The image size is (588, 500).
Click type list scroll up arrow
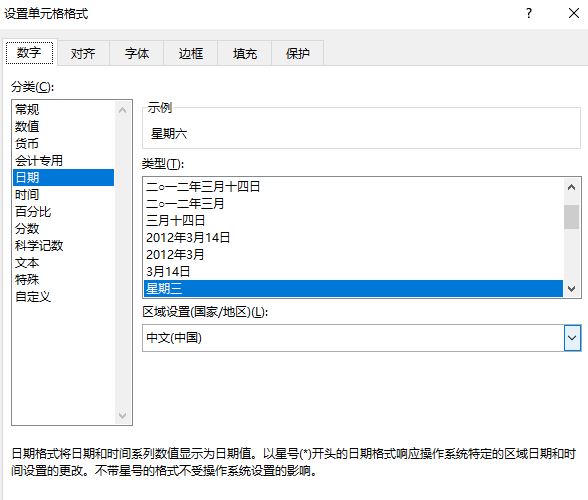(x=572, y=187)
